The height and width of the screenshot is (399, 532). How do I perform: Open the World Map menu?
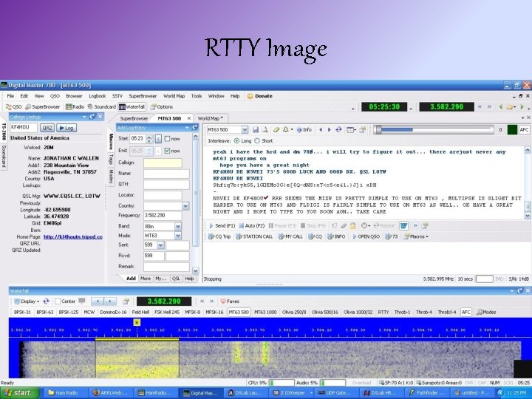[x=174, y=96]
